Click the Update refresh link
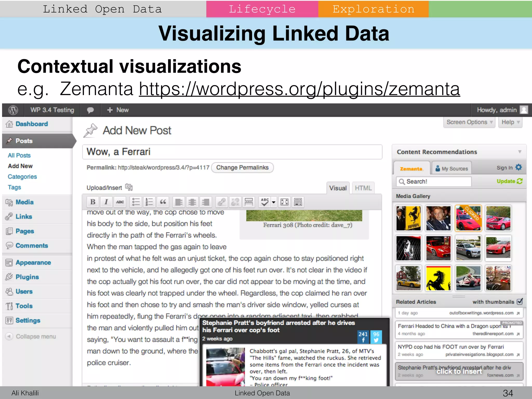 click(x=509, y=181)
